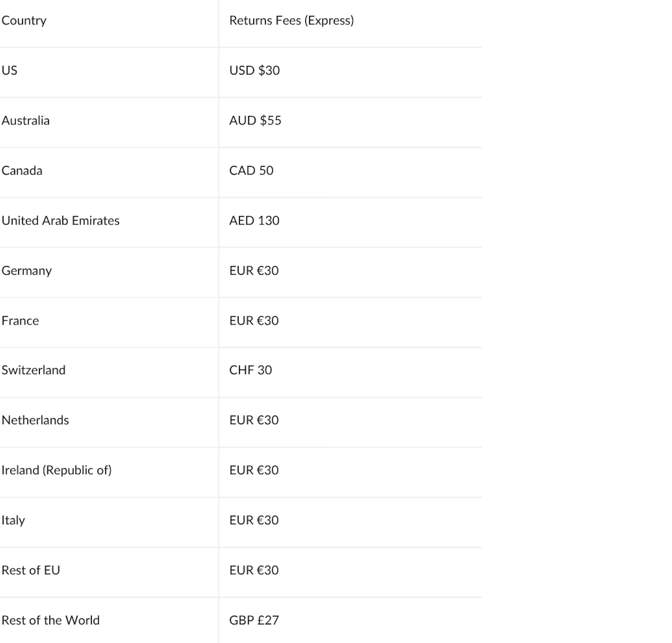Click the CHF 30 fee value
The width and height of the screenshot is (672, 643).
click(251, 370)
